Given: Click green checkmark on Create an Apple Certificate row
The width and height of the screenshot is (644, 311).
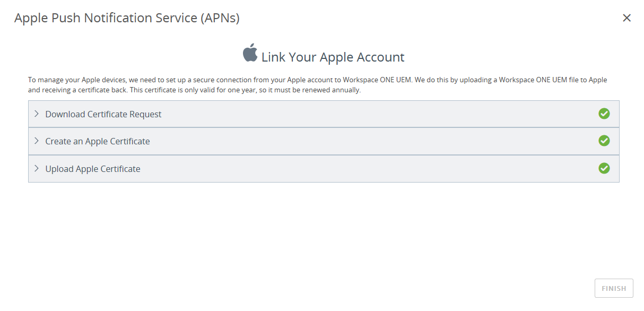Looking at the screenshot, I should tap(604, 141).
